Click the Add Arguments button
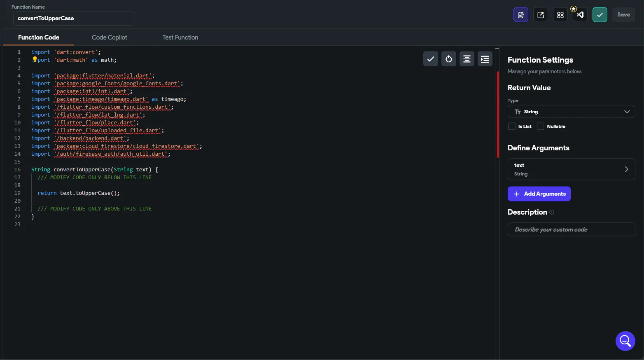The image size is (644, 360). click(x=539, y=194)
